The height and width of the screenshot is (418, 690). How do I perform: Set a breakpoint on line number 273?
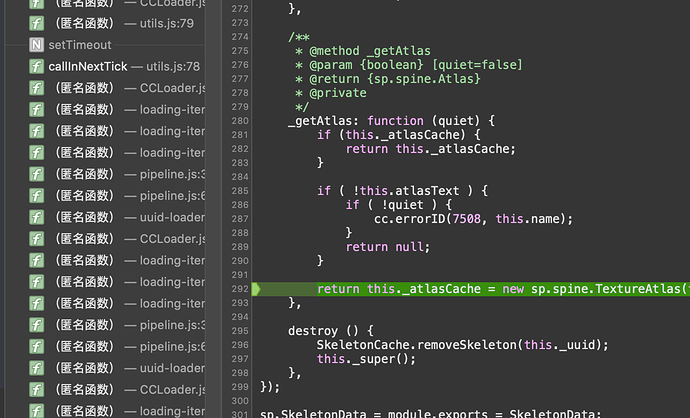240,23
